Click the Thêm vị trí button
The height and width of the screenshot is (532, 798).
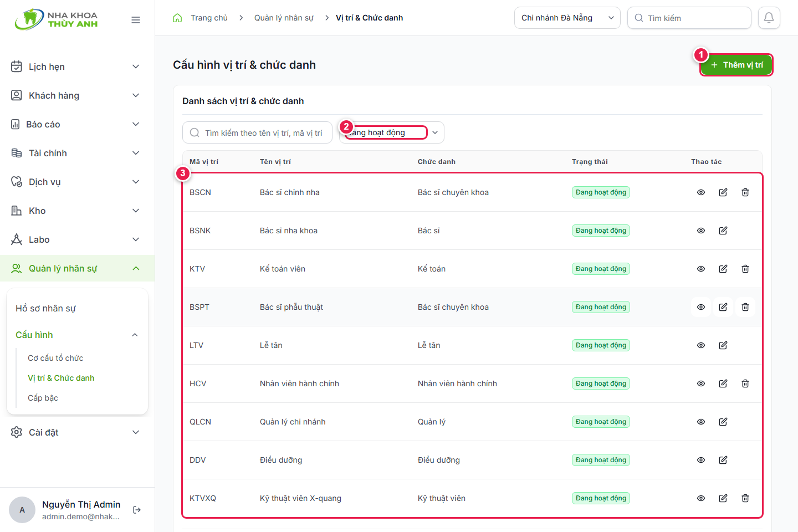pos(736,65)
